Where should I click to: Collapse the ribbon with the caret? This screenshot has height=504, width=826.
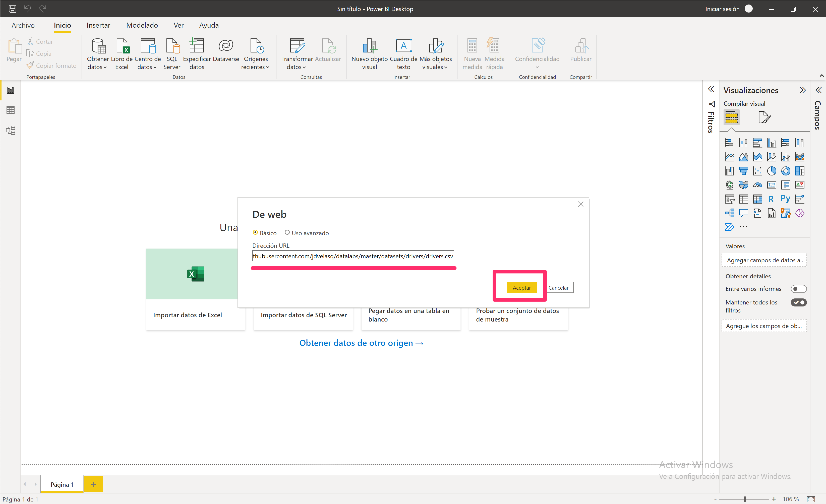point(821,76)
